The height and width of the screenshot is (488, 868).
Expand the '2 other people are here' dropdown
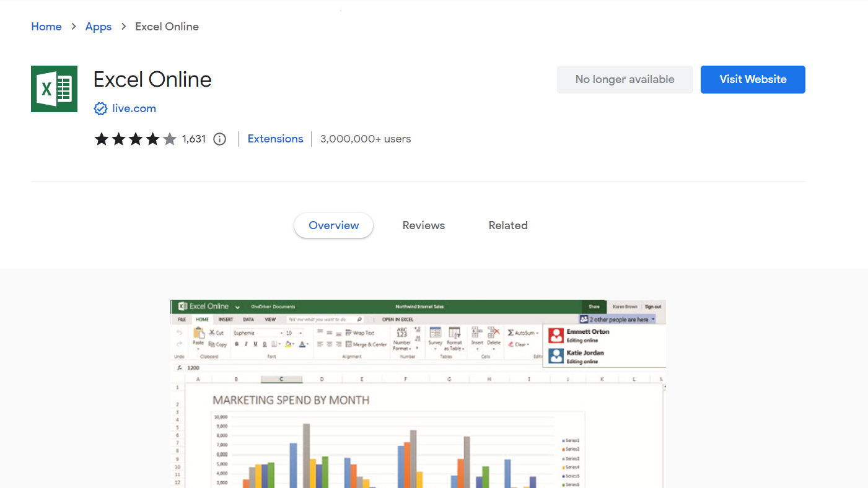coord(653,320)
